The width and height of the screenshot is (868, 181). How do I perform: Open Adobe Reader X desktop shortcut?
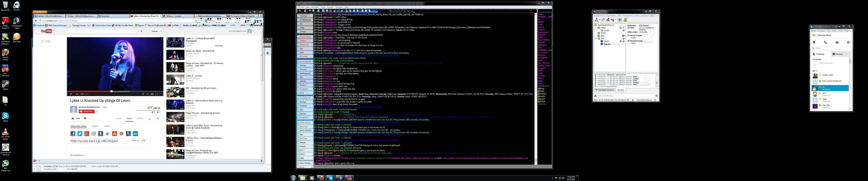(5, 23)
